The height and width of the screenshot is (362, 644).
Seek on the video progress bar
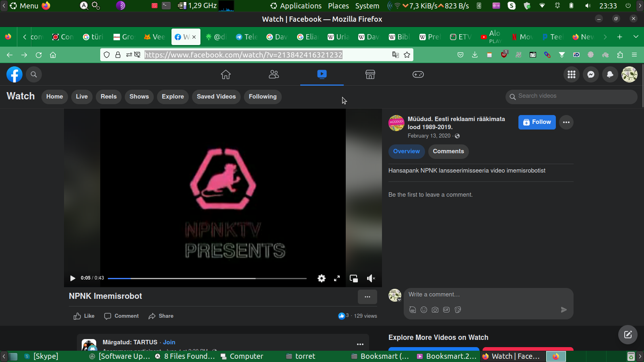coord(207,278)
